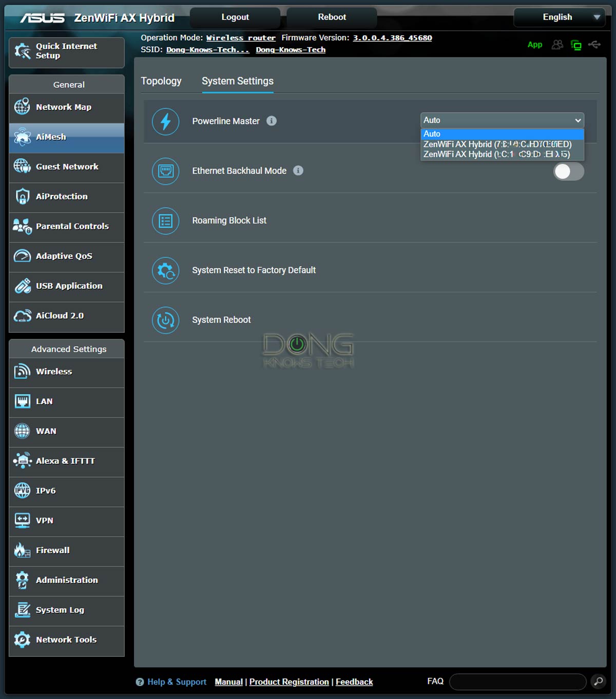Open the Adaptive QoS gauge icon
The image size is (616, 699).
coord(22,256)
